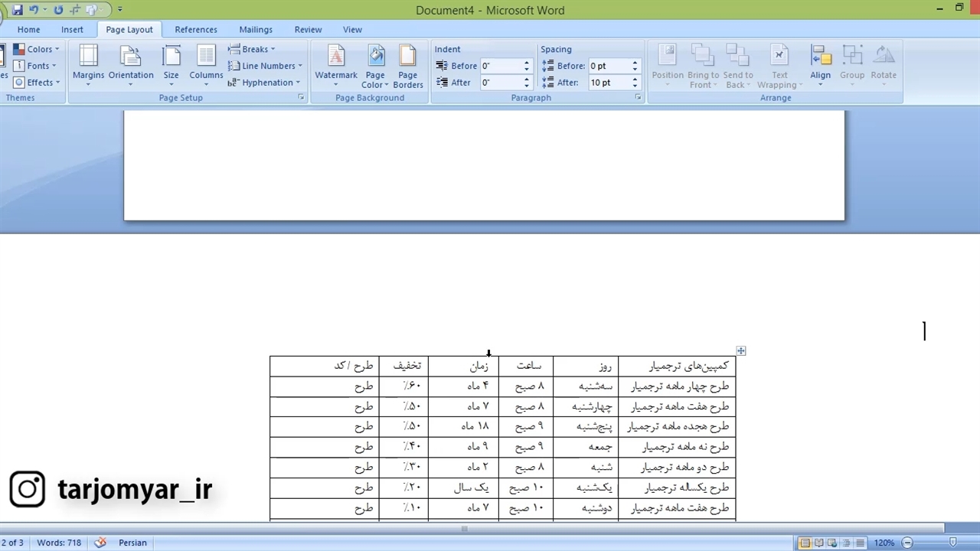
Task: Open the References tab
Action: [196, 29]
